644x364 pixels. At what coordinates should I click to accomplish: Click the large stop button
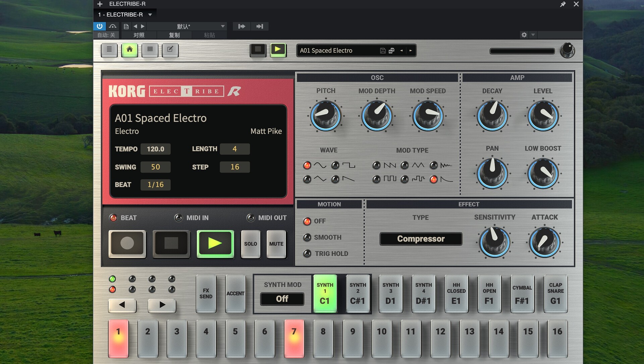pyautogui.click(x=171, y=244)
